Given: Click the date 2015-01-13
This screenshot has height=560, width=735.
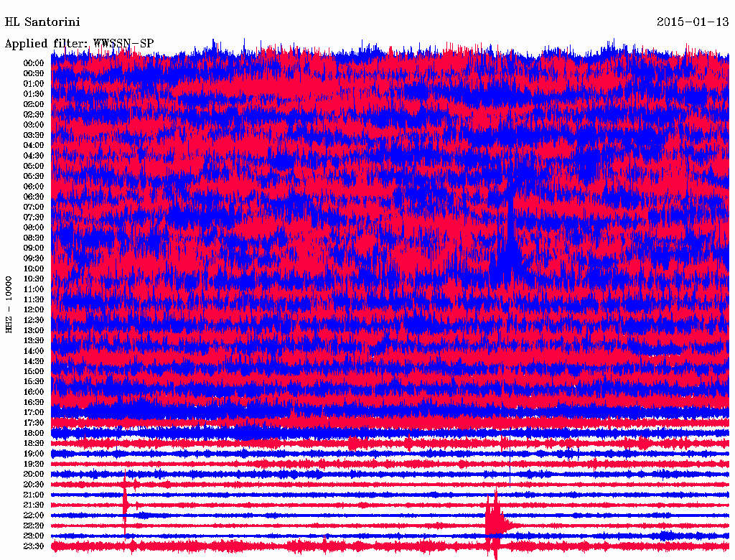Looking at the screenshot, I should pos(693,22).
